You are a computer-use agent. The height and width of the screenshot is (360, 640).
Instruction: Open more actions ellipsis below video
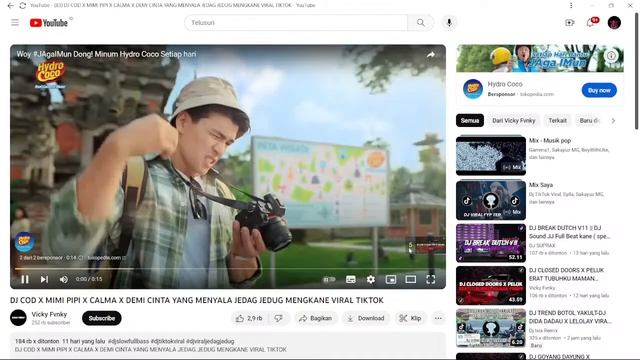438,318
